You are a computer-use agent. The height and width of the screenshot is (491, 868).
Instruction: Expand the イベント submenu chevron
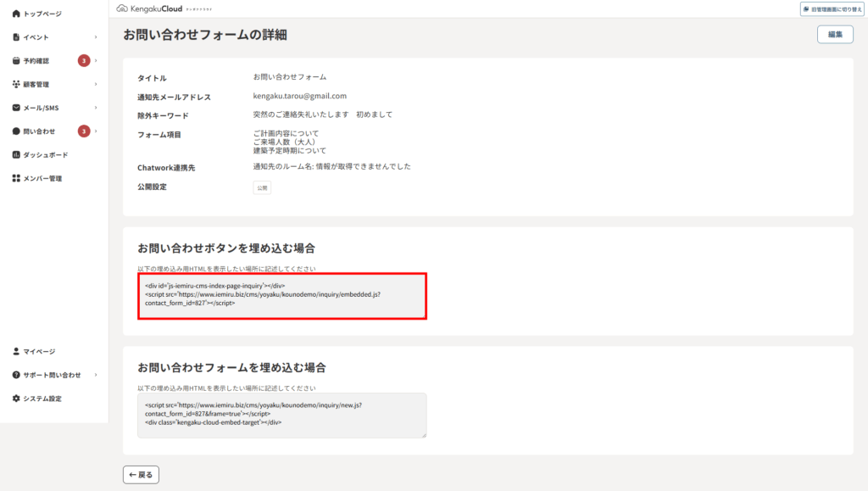pyautogui.click(x=96, y=37)
